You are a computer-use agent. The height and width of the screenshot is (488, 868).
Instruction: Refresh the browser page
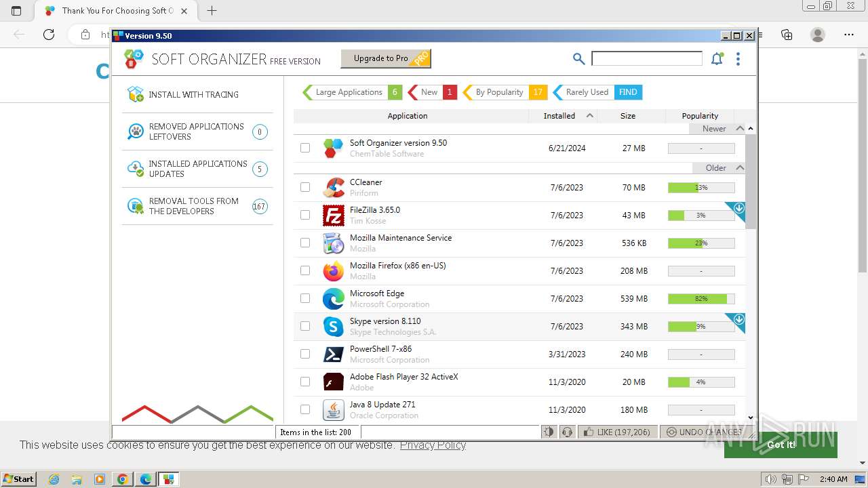click(x=49, y=35)
